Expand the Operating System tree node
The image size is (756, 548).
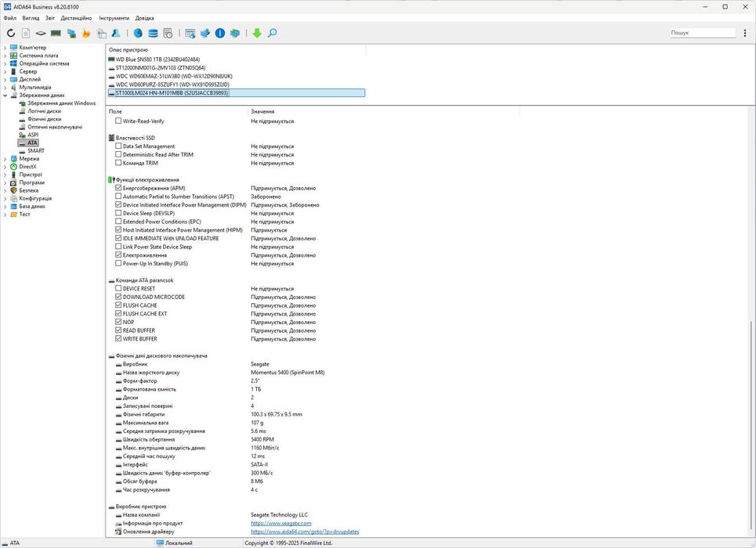[5, 63]
